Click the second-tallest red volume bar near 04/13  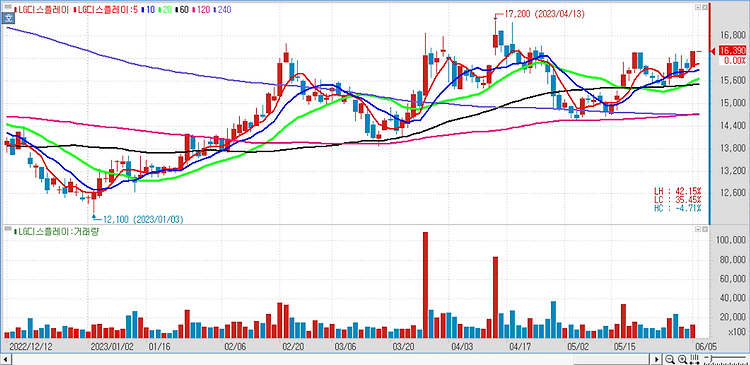click(x=496, y=298)
